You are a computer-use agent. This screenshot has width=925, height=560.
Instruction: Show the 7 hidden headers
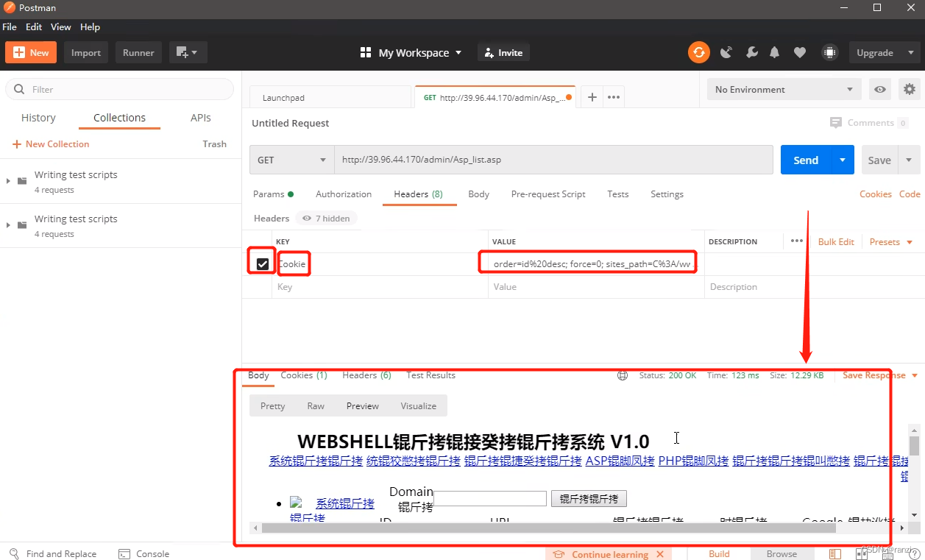[327, 218]
